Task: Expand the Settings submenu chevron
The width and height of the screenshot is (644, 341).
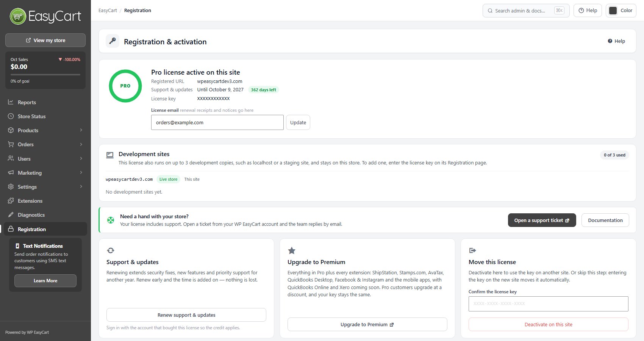Action: click(x=81, y=186)
